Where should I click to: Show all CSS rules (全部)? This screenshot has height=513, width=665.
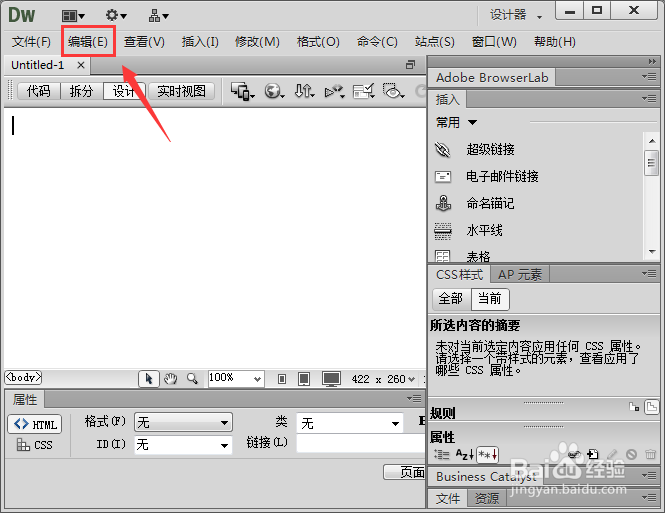451,298
